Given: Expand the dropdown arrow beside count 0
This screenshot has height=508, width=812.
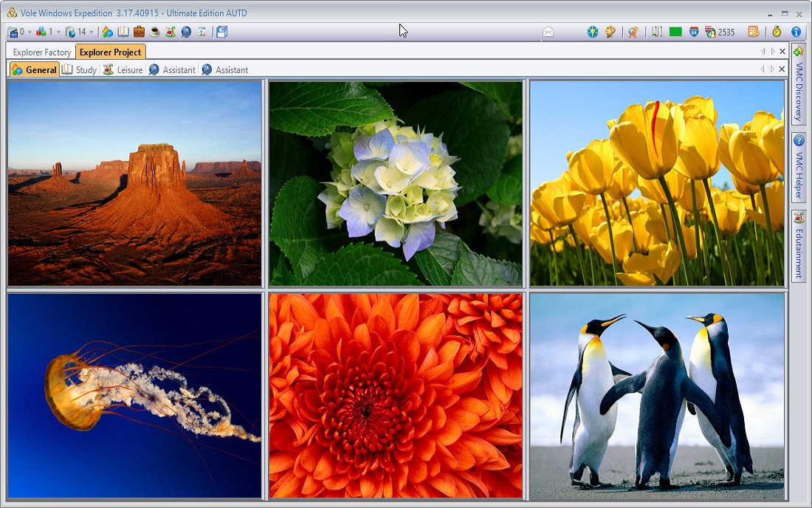Looking at the screenshot, I should tap(30, 32).
